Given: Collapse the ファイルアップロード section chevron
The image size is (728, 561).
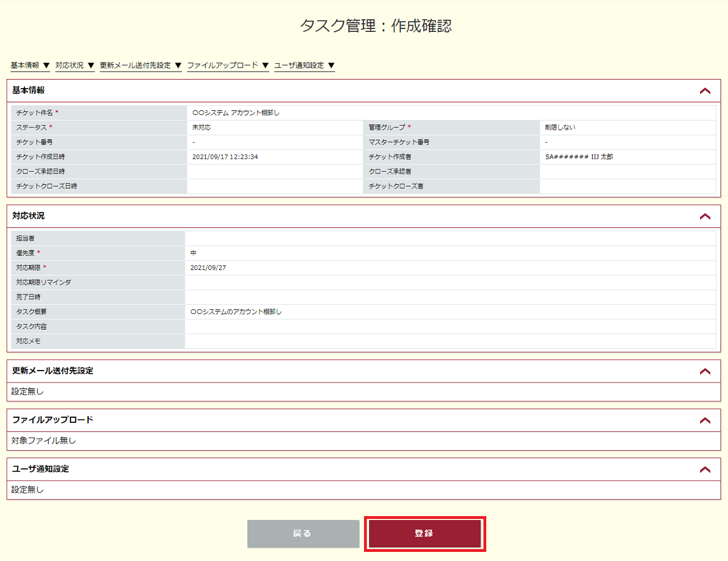Looking at the screenshot, I should click(x=705, y=421).
